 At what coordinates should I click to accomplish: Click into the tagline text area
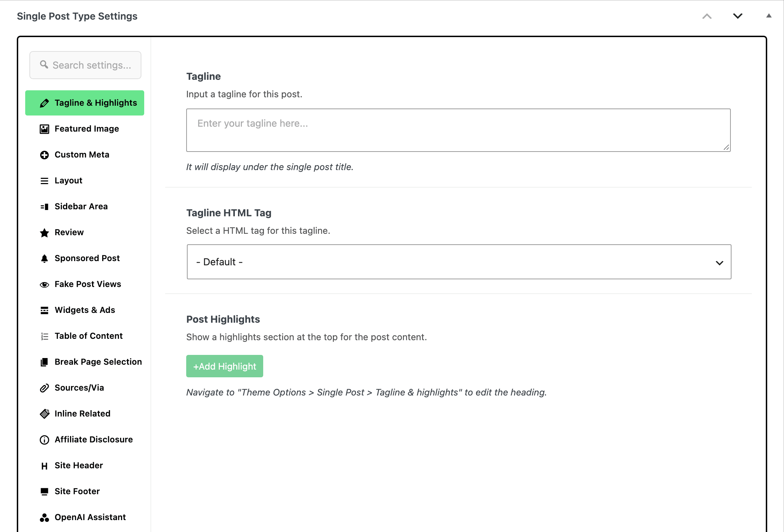click(x=458, y=130)
